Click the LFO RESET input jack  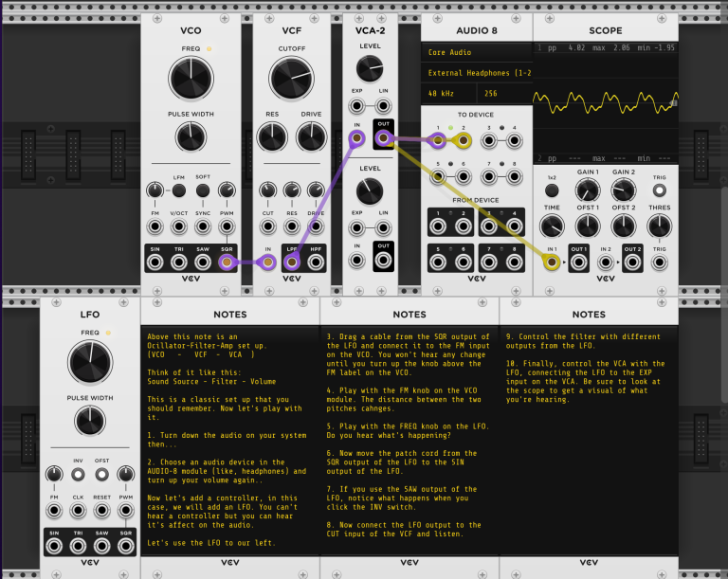coord(101,510)
